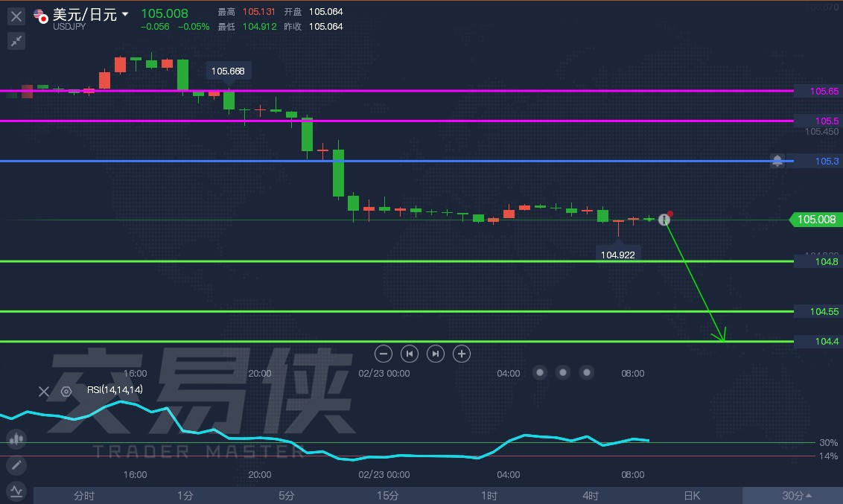Switch to the 日K daily chart

click(x=692, y=495)
